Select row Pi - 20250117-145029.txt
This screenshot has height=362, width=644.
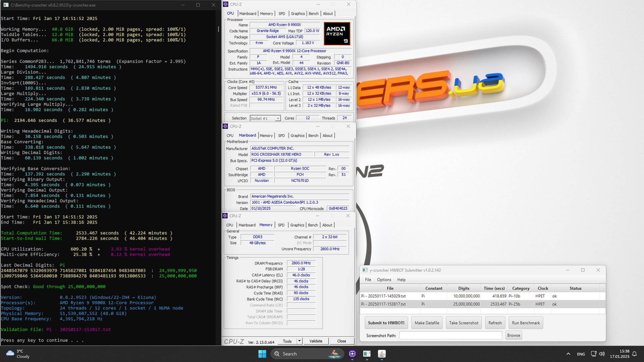tap(482, 296)
